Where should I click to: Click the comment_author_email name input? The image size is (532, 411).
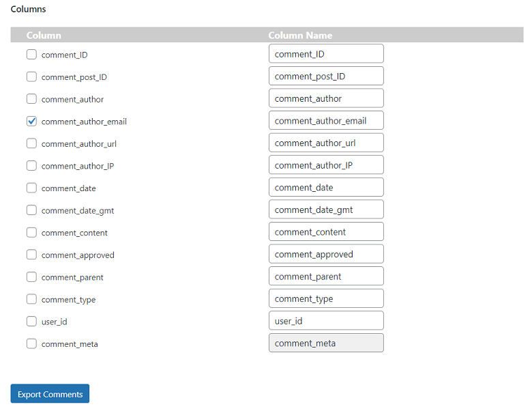click(326, 121)
